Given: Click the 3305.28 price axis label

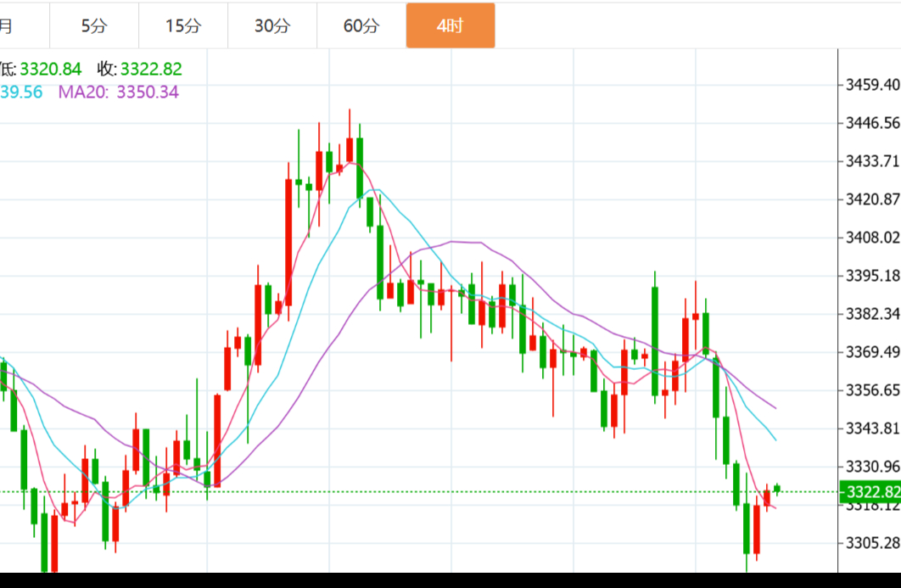Looking at the screenshot, I should 873,542.
